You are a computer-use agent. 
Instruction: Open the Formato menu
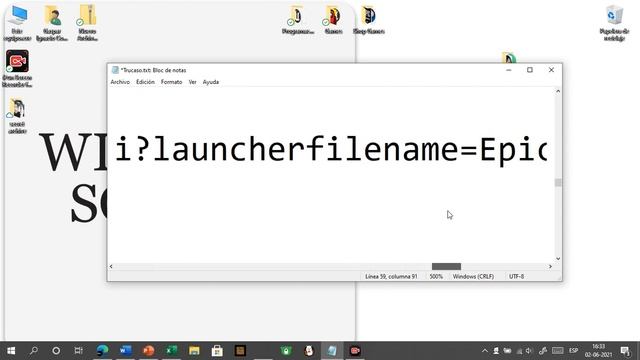(x=171, y=82)
